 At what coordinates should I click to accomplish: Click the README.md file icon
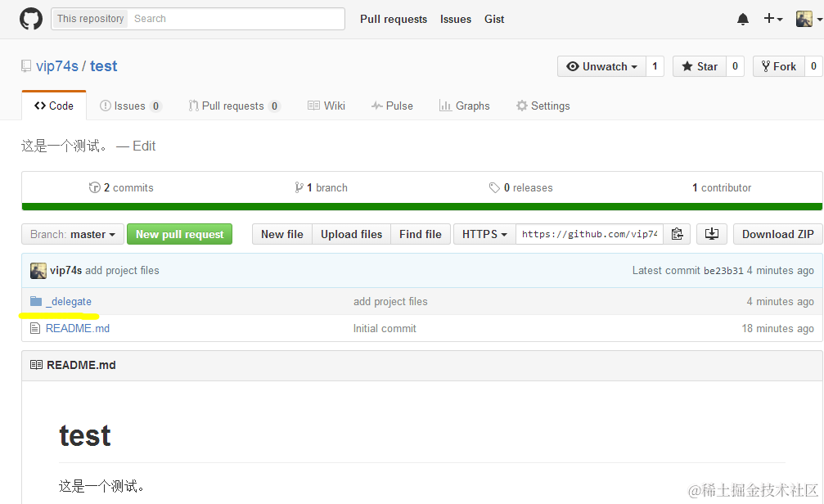(35, 328)
